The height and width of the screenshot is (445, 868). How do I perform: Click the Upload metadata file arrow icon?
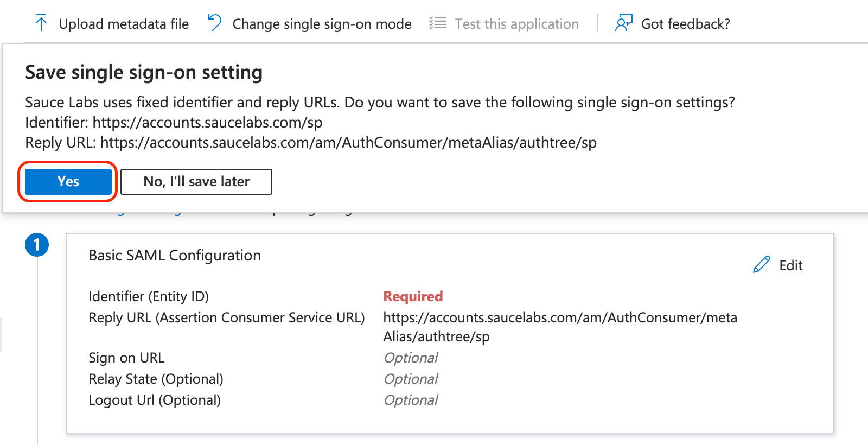pyautogui.click(x=41, y=23)
